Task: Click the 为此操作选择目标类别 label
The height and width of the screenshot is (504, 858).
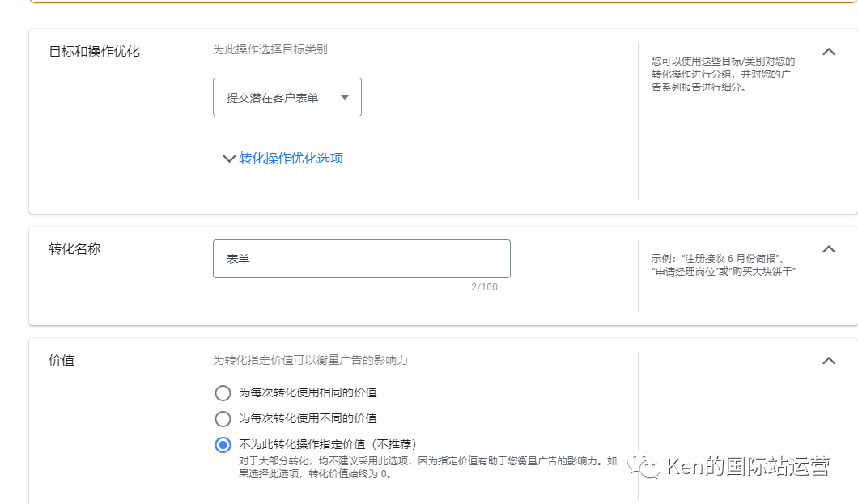Action: coord(270,49)
